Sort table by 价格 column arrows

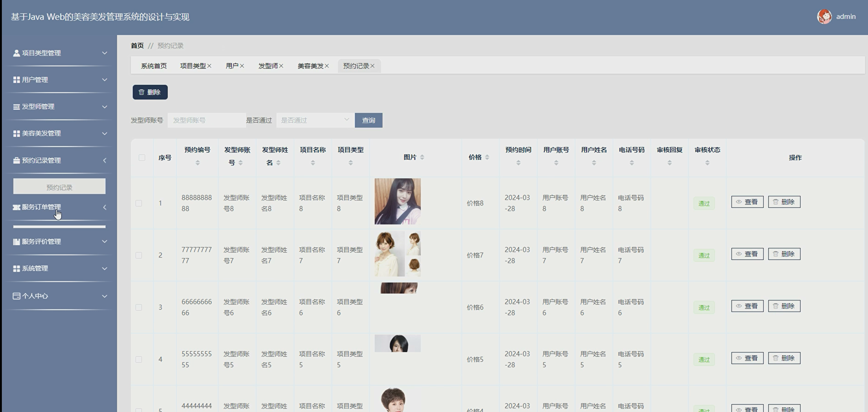click(x=487, y=157)
